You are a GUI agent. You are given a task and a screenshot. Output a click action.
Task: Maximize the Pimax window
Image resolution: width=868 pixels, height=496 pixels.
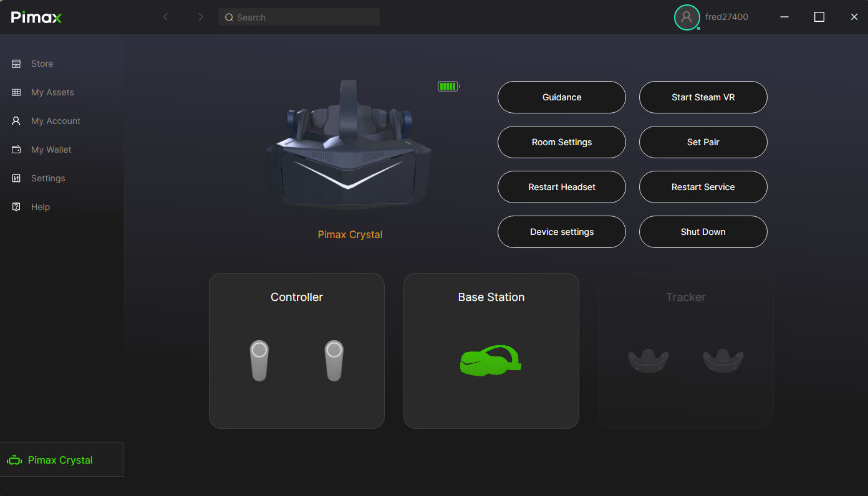click(x=819, y=17)
